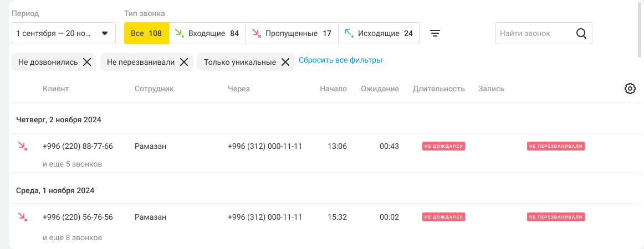Focus the "Найти звонок" search field
The width and height of the screenshot is (644, 249).
pyautogui.click(x=533, y=33)
